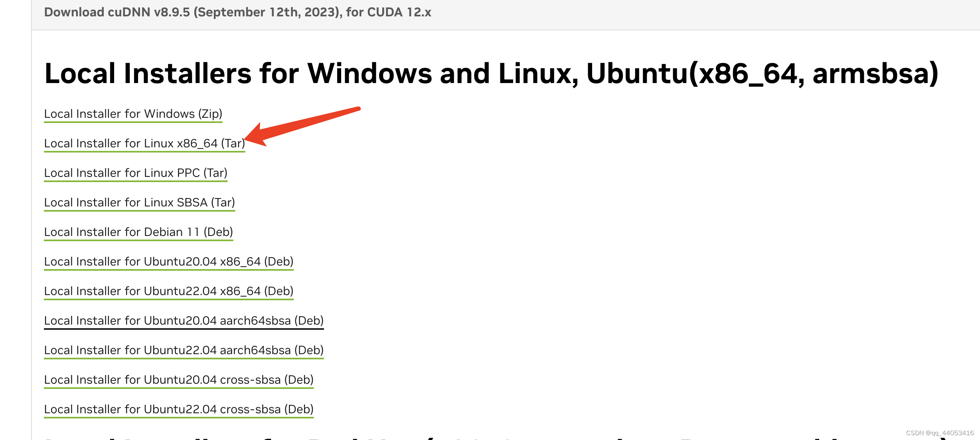Download Ubuntu20.04 aarch64sbsa (Deb) installer

point(183,320)
